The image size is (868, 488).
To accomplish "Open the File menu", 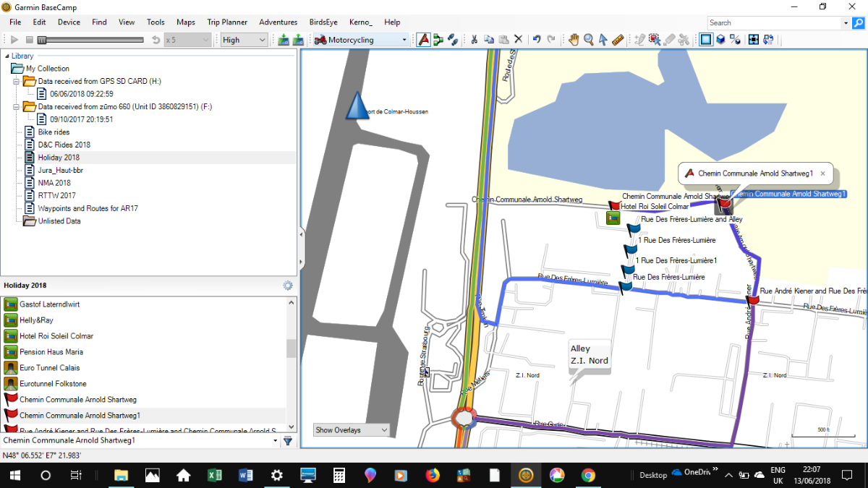I will click(x=15, y=22).
